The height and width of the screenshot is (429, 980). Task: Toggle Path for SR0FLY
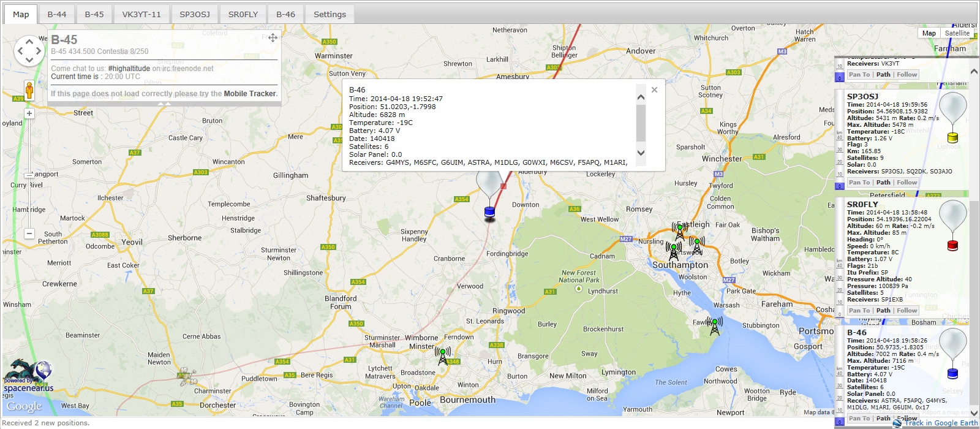coord(883,311)
